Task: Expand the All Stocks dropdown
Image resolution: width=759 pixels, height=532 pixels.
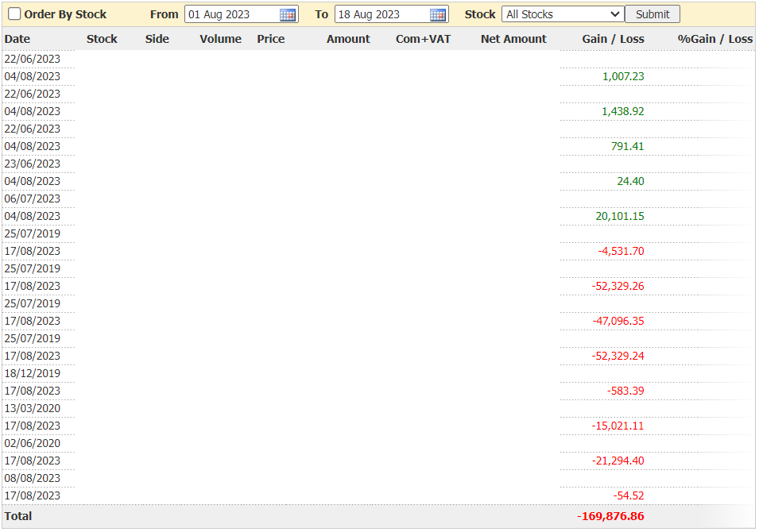Action: tap(563, 14)
